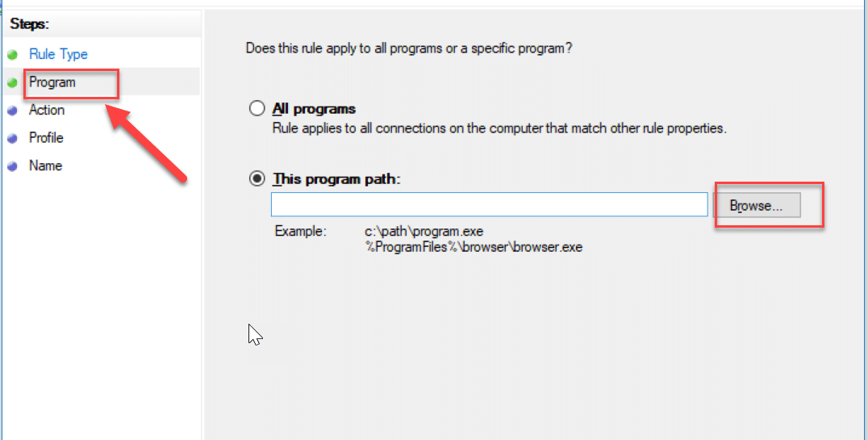Screen dimensions: 868x440
Task: Click the Steps heading
Action: point(30,24)
